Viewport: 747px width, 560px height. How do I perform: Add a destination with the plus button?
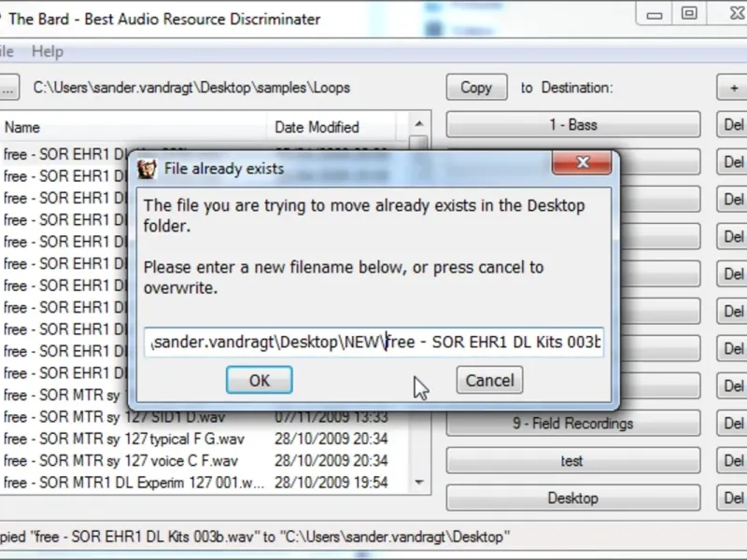[732, 87]
